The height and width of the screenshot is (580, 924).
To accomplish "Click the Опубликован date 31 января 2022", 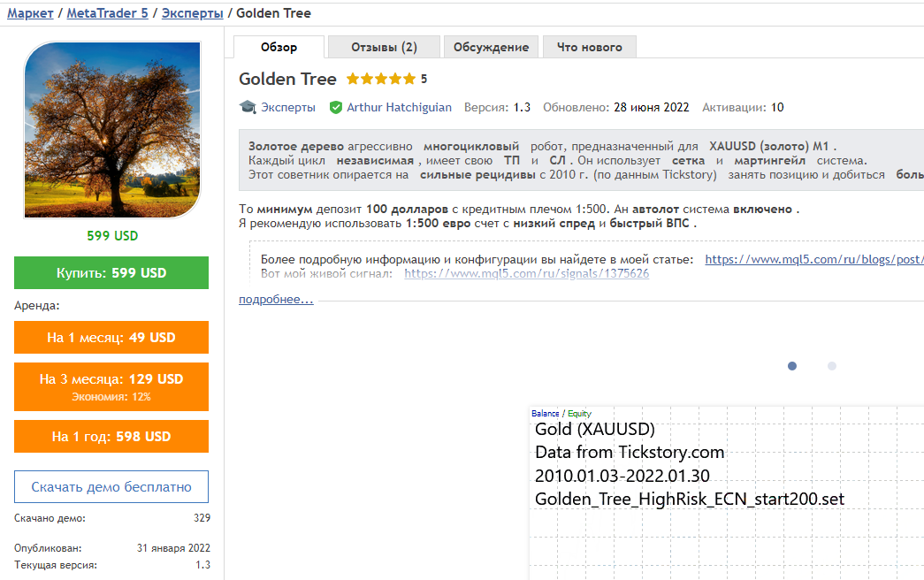I will pos(173,548).
